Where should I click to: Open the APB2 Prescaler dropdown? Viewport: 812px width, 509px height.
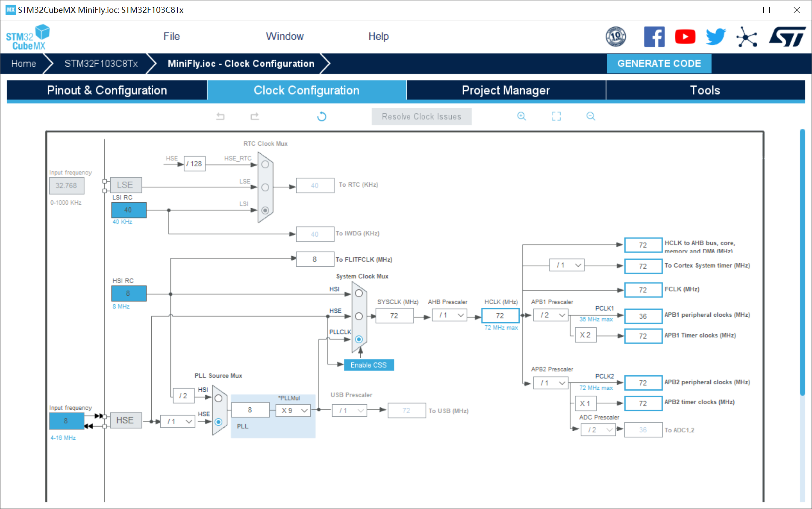click(551, 383)
